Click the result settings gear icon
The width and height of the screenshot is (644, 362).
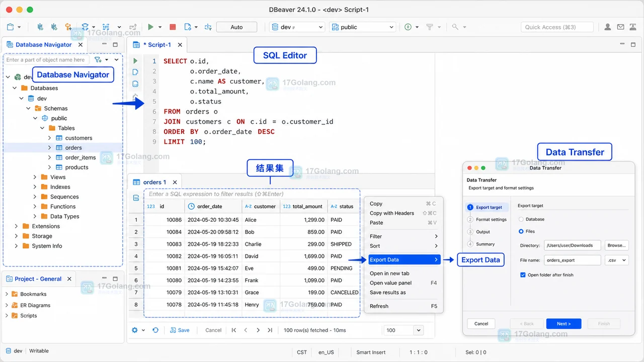click(134, 330)
